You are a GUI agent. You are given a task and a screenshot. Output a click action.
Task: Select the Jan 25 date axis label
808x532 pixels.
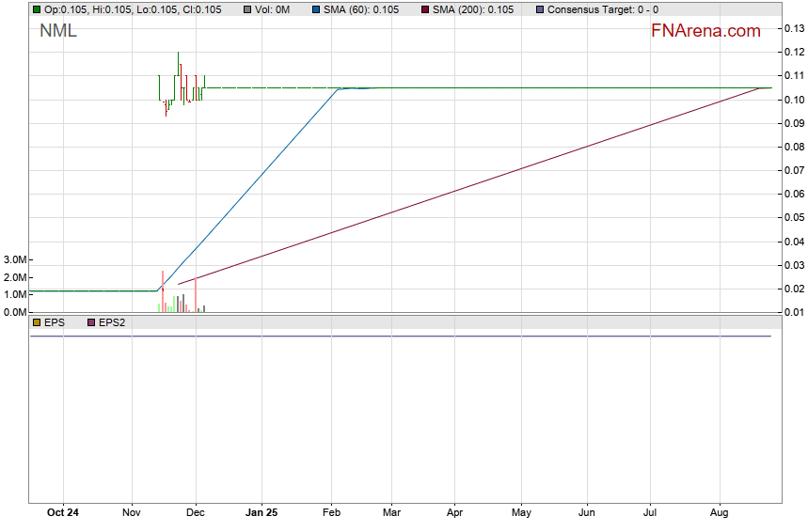pyautogui.click(x=261, y=513)
